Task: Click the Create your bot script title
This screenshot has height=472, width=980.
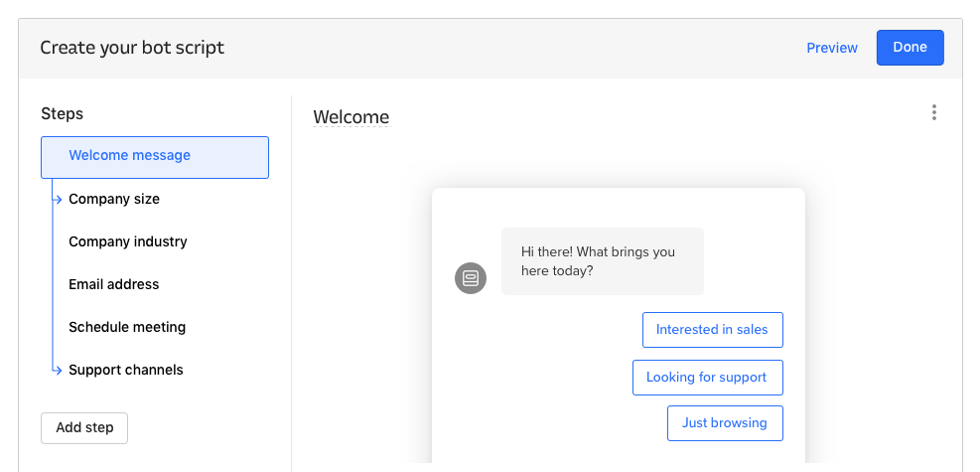Action: (132, 48)
